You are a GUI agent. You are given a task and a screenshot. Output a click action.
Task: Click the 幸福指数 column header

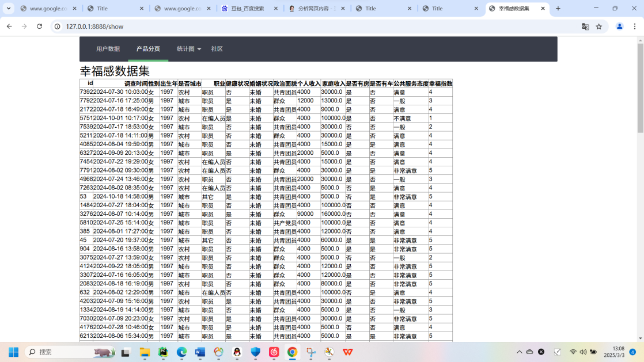(x=441, y=83)
